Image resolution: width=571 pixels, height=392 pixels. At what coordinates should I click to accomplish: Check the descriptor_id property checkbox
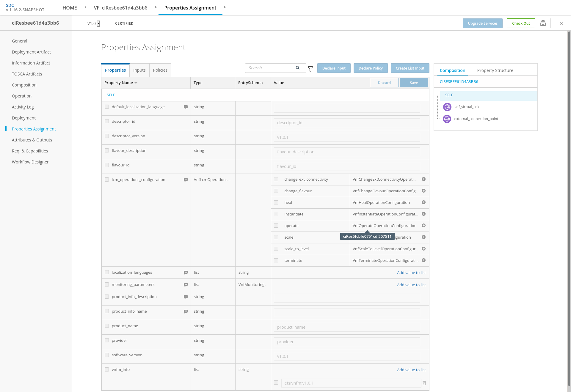tap(107, 121)
